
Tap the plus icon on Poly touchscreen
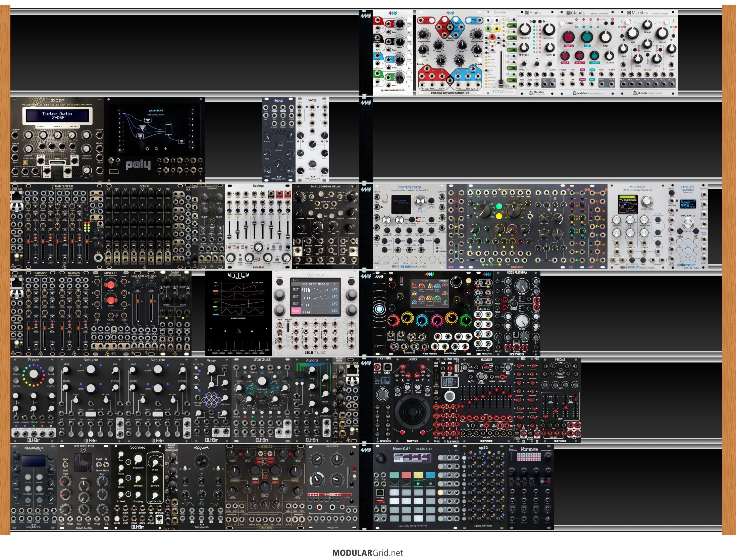[x=165, y=149]
